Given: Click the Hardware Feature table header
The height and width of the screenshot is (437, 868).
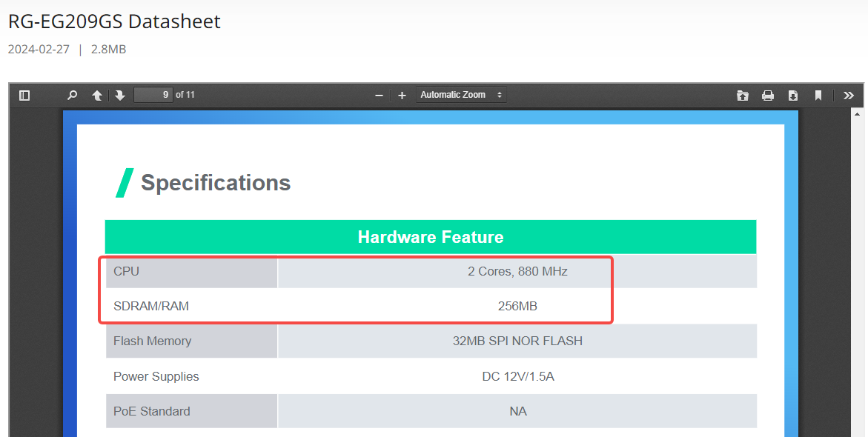Looking at the screenshot, I should point(431,237).
